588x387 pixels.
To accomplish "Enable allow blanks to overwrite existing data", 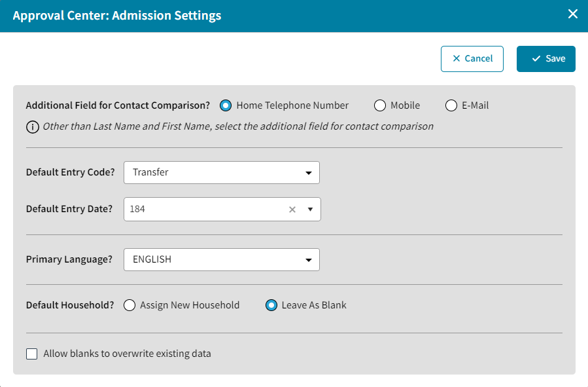I will 32,354.
